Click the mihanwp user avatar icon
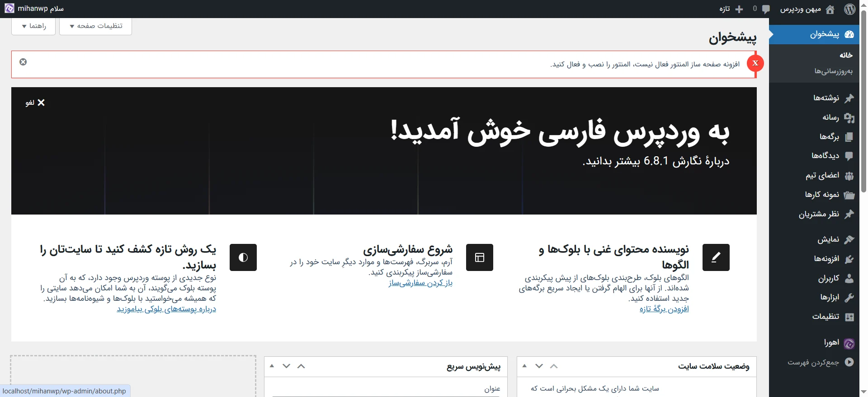The width and height of the screenshot is (868, 397). pos(9,9)
